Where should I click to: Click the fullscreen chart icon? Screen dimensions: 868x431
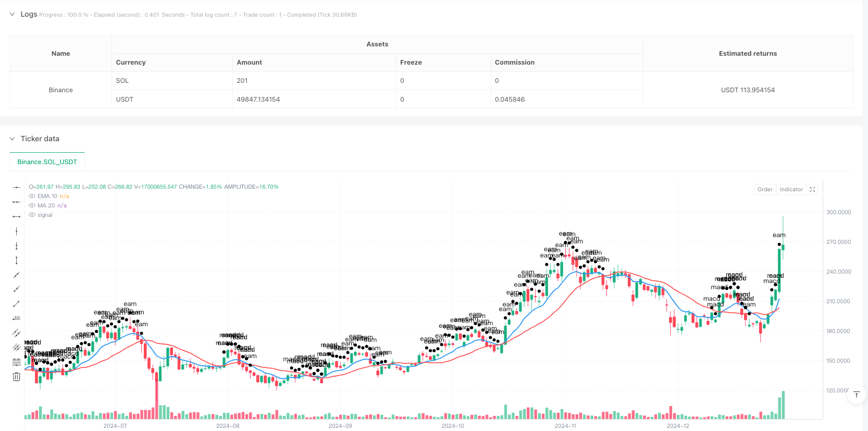[x=812, y=189]
